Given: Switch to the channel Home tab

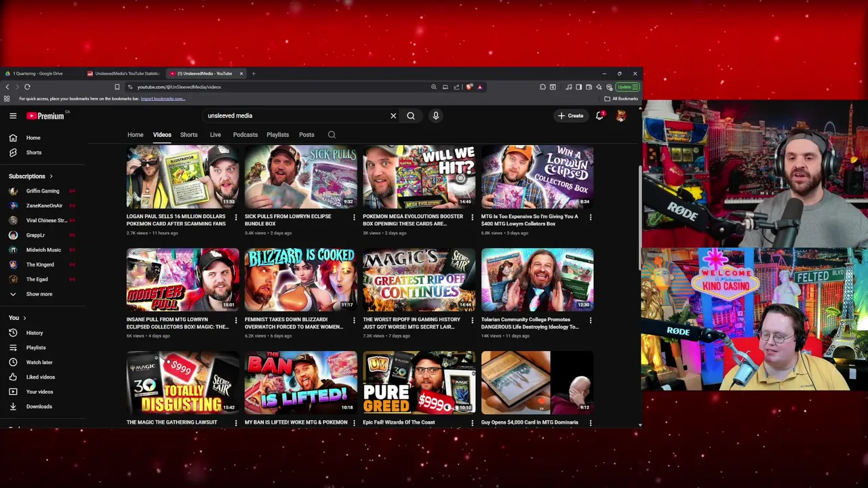Looking at the screenshot, I should pos(135,135).
